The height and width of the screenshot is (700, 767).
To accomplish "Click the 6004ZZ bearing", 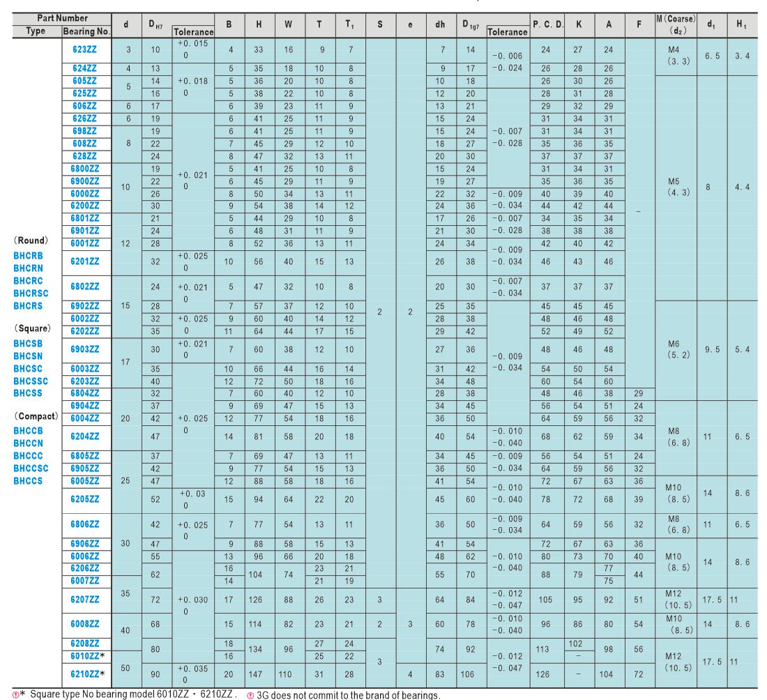I will (x=84, y=418).
